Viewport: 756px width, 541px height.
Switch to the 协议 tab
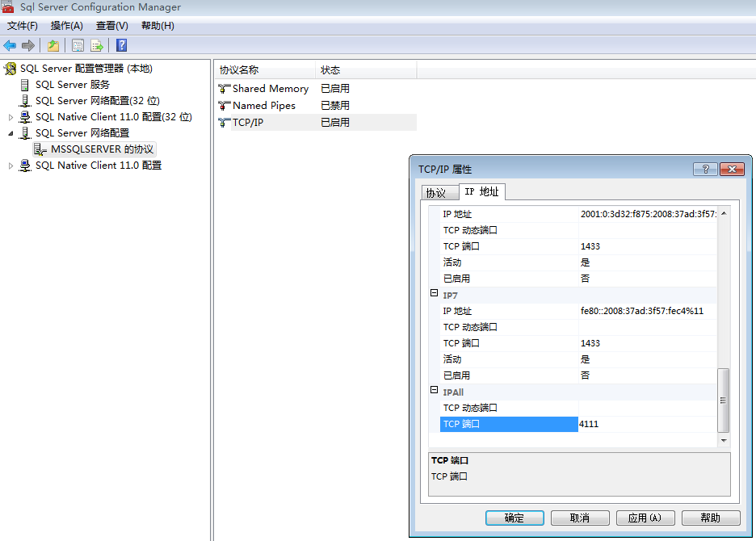(439, 193)
